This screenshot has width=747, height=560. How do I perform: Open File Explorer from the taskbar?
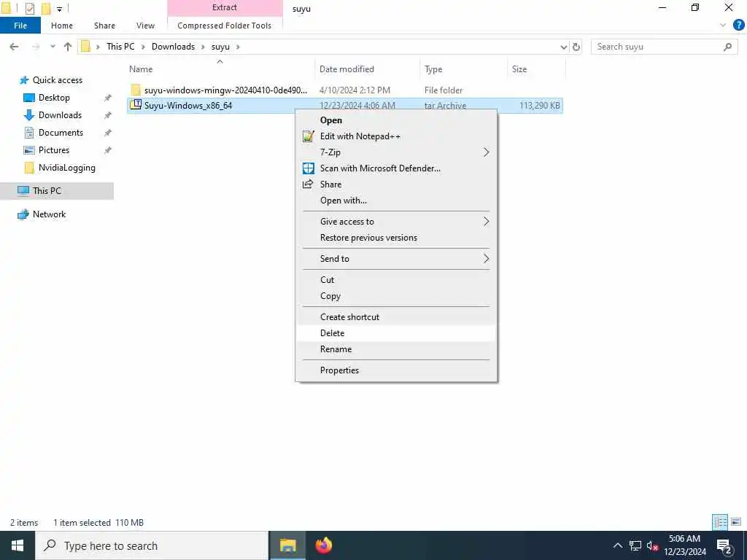287,545
